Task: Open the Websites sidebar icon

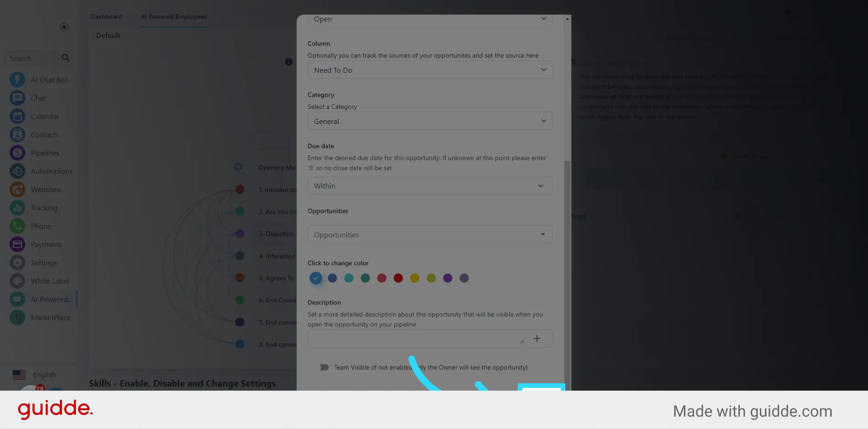Action: point(17,189)
